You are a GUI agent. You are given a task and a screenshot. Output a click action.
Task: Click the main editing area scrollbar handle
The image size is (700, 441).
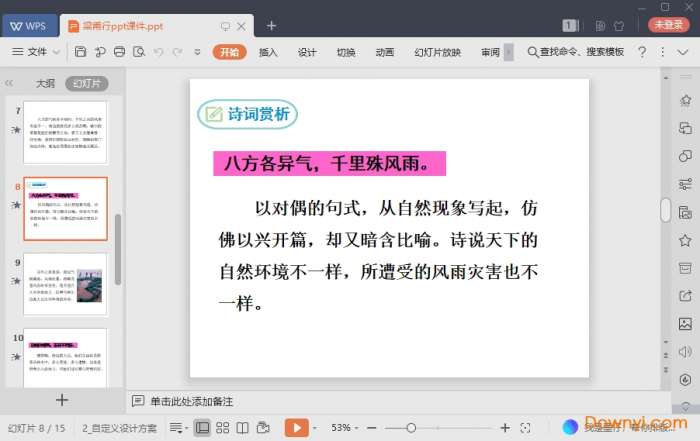[x=665, y=210]
